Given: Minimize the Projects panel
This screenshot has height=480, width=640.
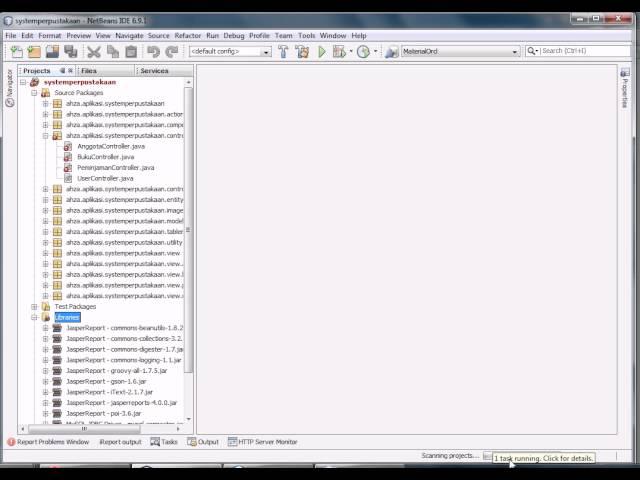Looking at the screenshot, I should [62, 71].
